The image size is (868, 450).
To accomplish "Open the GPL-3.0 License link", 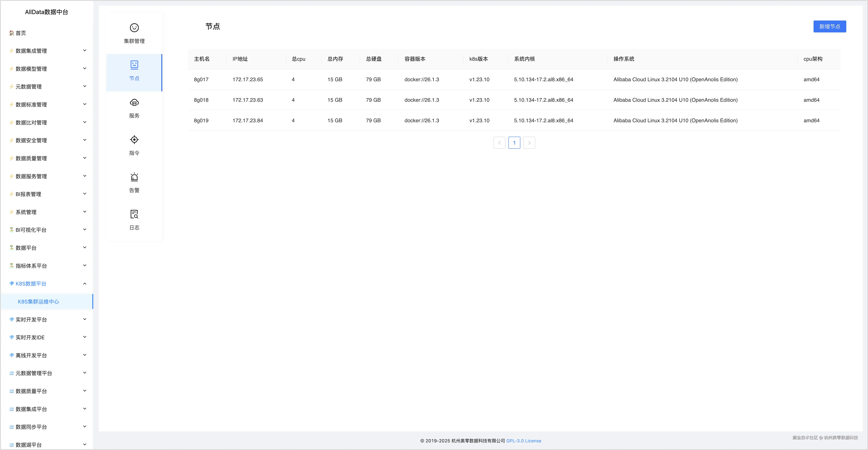I will pos(524,441).
